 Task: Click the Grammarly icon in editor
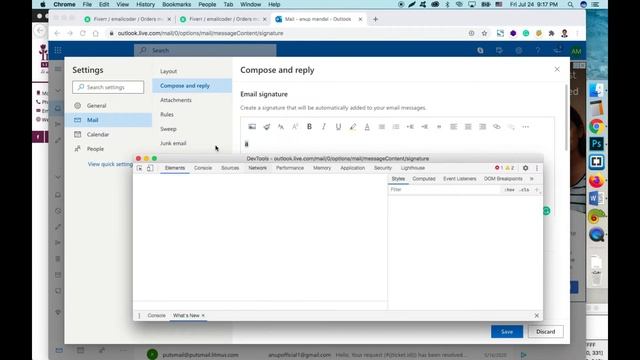tap(547, 211)
